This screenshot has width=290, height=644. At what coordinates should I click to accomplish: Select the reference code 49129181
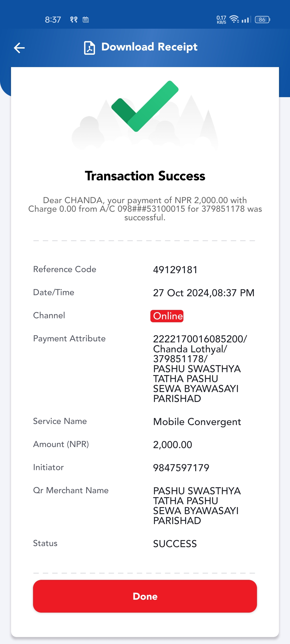point(175,270)
